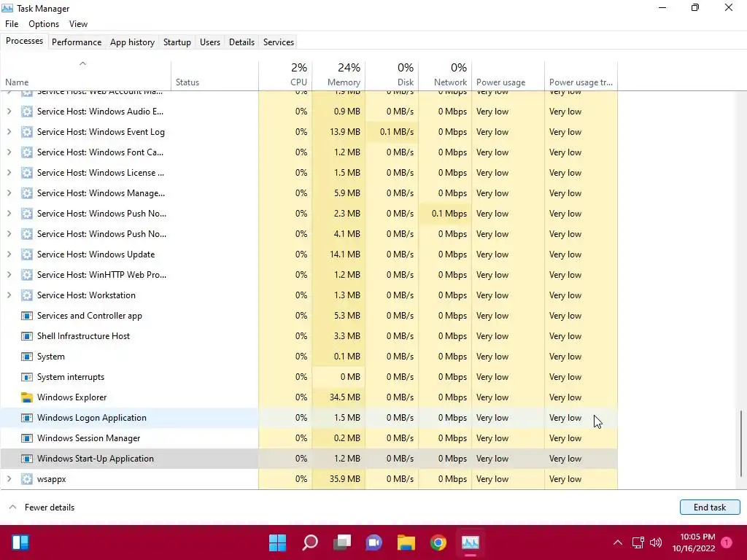The image size is (747, 560).
Task: Click the volume speaker tray icon
Action: 656,542
